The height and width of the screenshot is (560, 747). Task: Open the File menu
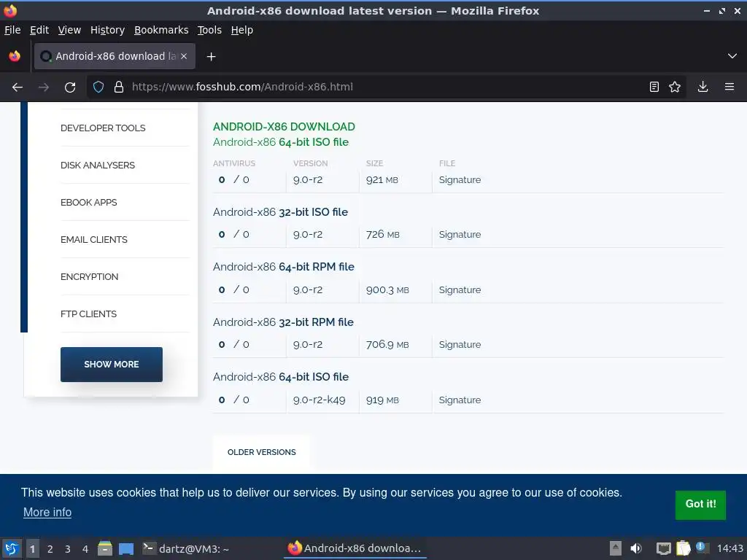[12, 30]
